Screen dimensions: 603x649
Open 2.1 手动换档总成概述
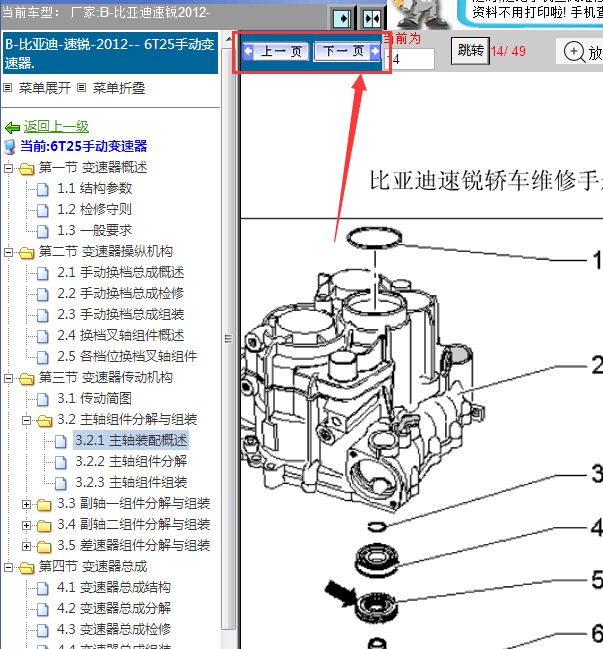click(120, 272)
